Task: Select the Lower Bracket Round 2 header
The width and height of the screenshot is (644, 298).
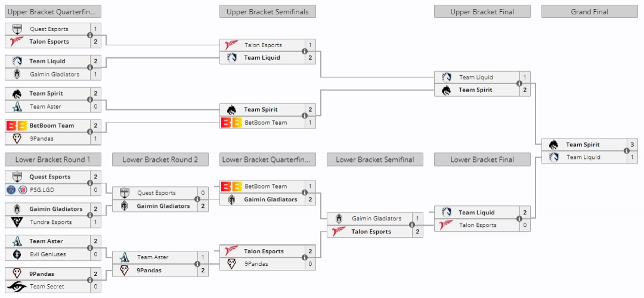Action: click(160, 159)
